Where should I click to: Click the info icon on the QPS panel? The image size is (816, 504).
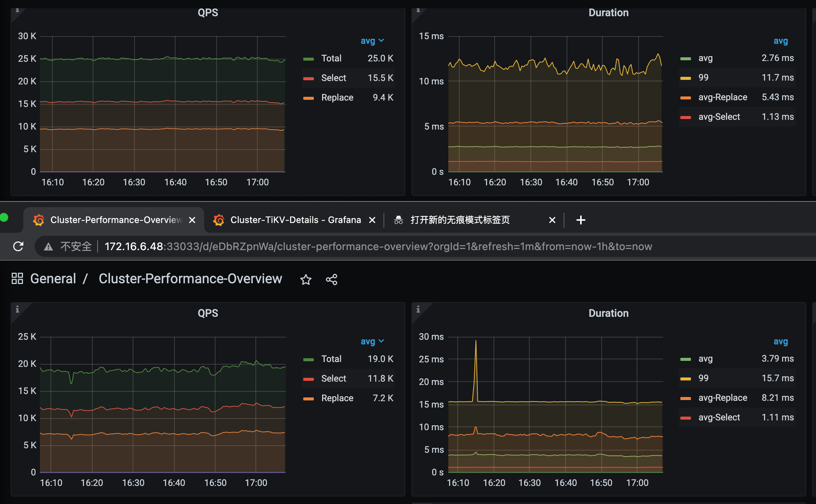tap(18, 11)
